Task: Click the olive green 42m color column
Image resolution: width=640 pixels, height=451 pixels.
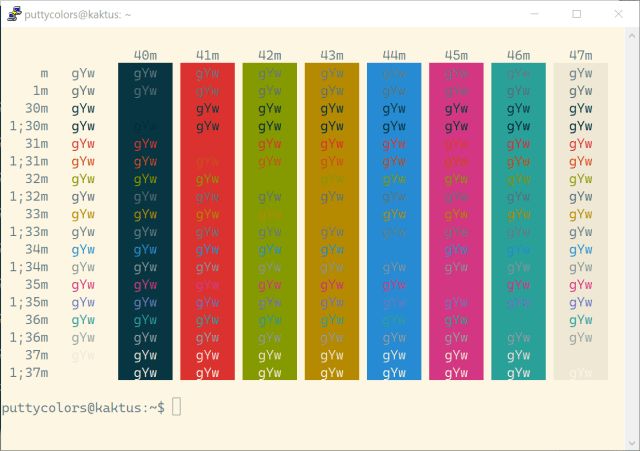Action: click(269, 221)
